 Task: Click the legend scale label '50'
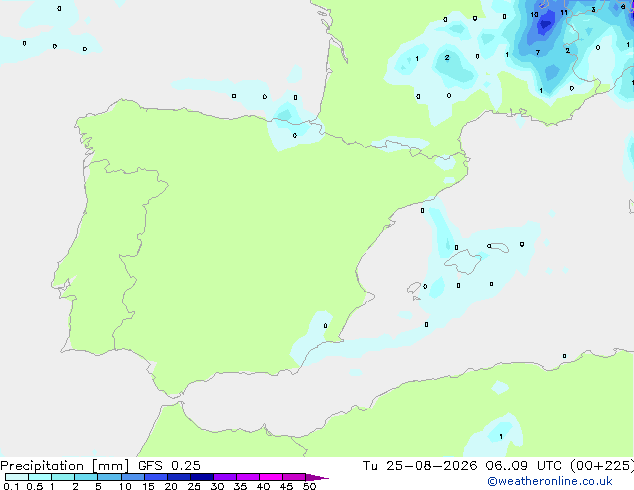point(309,486)
